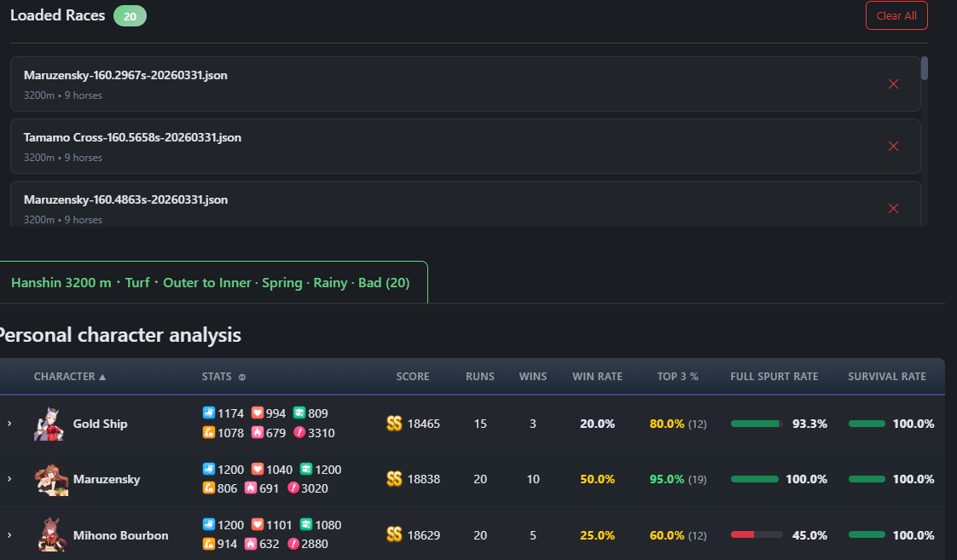957x560 pixels.
Task: Click Gold Ship's total stats 3310 icon
Action: pyautogui.click(x=299, y=432)
